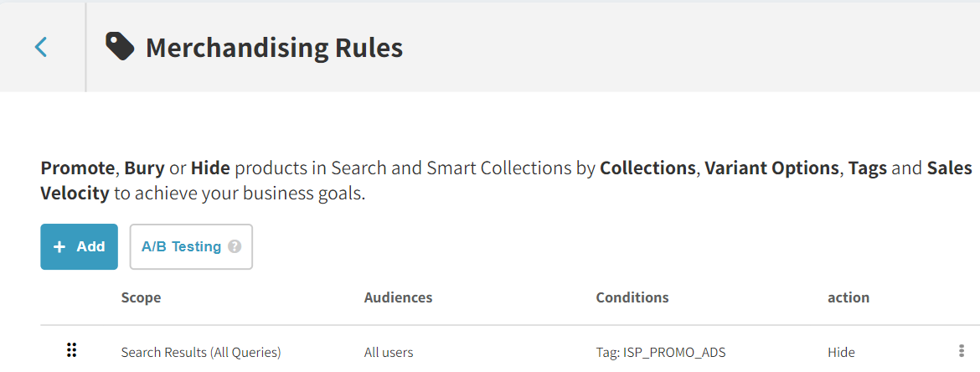Click the Merchandising Rules page title

coord(275,48)
